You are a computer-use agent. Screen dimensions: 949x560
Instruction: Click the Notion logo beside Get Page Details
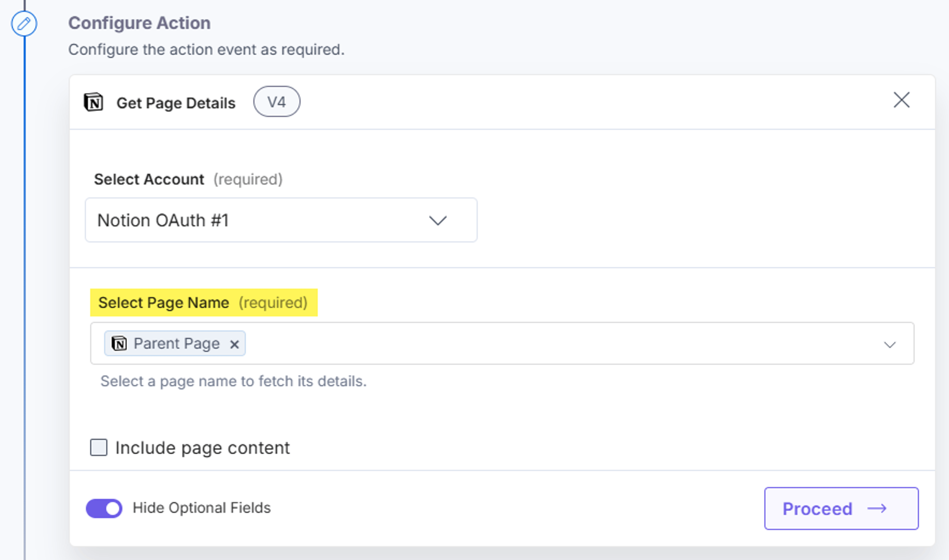coord(93,102)
